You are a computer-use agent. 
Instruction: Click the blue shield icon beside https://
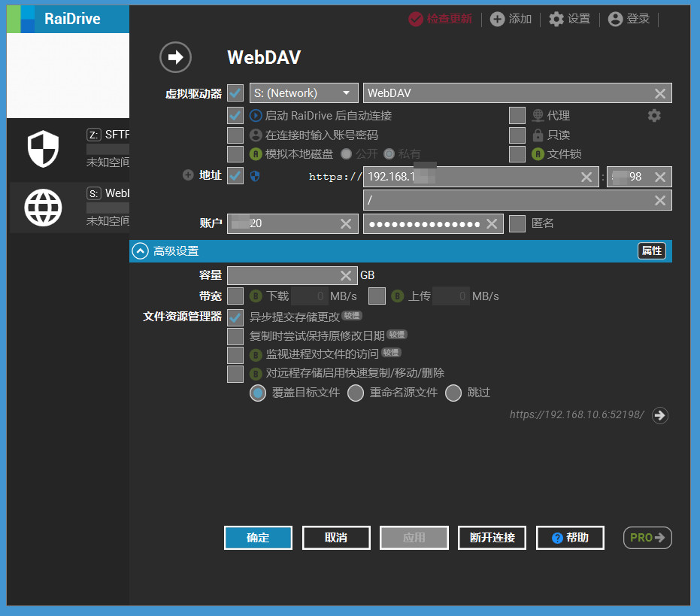255,176
